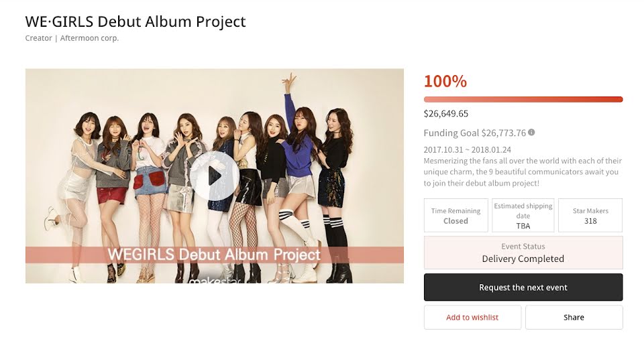Click the project date range text

click(468, 150)
